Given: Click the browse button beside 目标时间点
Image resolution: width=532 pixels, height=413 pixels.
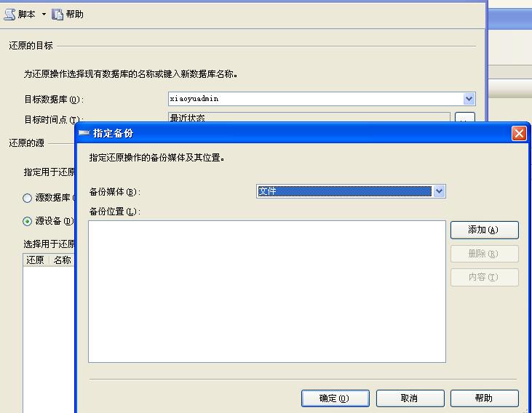Looking at the screenshot, I should 464,119.
